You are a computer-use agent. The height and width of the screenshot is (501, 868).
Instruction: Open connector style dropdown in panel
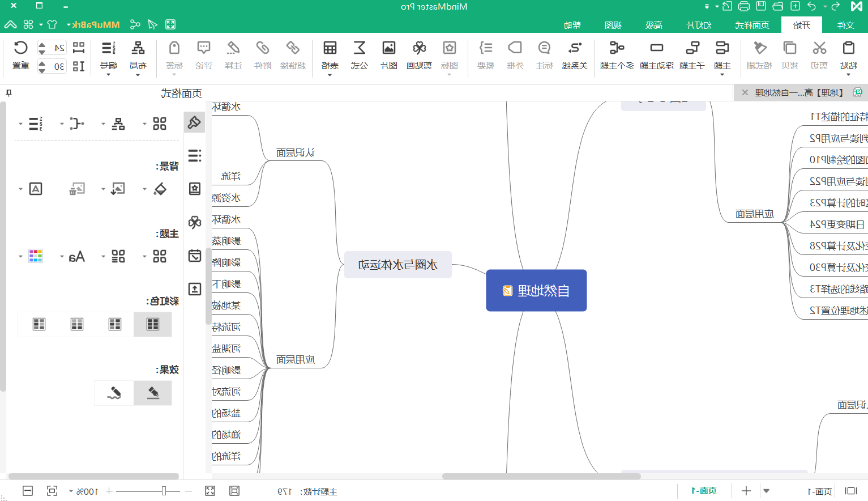point(62,124)
